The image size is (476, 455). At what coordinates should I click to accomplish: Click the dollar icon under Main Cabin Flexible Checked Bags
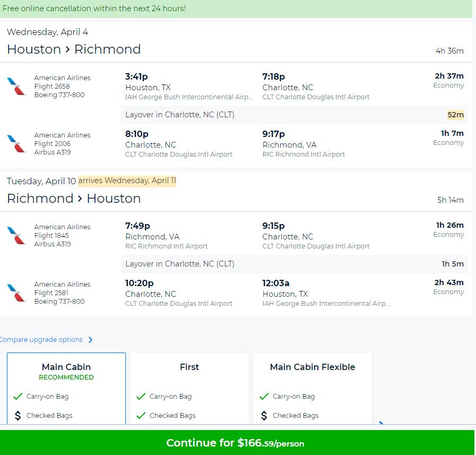tap(264, 415)
